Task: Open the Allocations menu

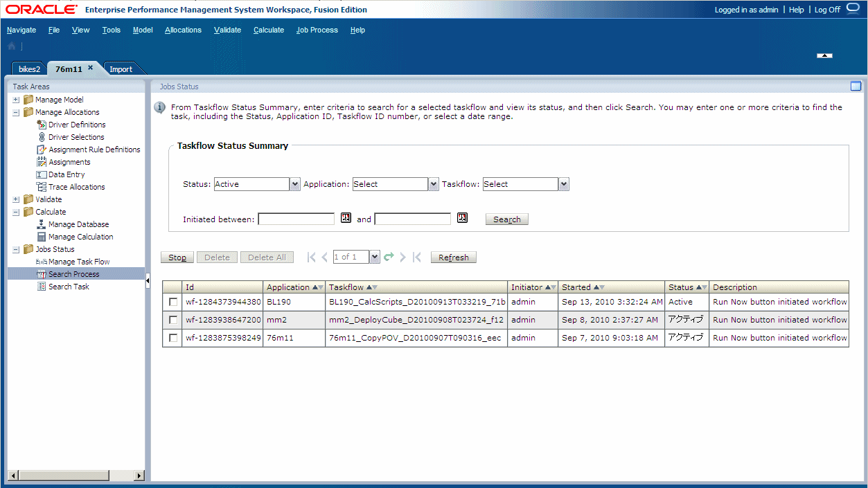Action: pos(183,30)
